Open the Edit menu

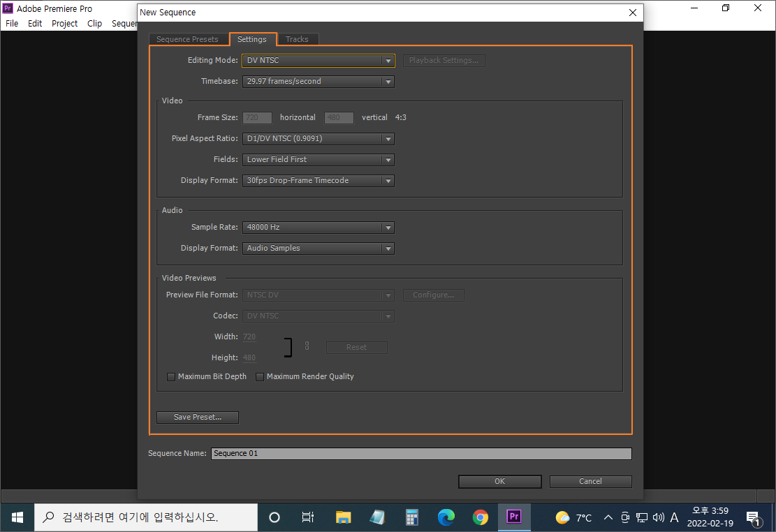[35, 23]
